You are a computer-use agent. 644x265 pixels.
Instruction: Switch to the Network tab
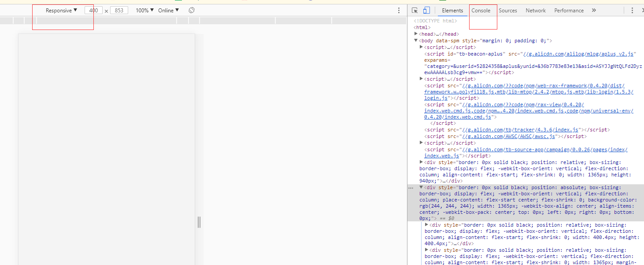(536, 11)
